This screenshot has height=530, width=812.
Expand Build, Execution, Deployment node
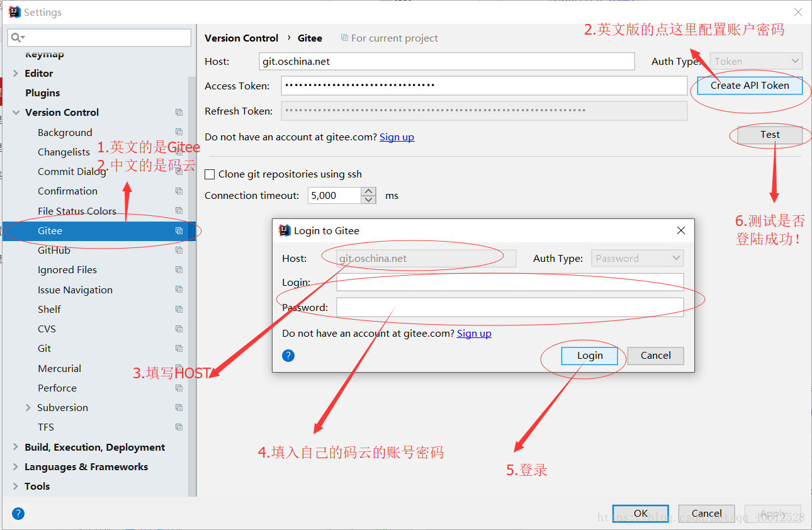click(16, 447)
